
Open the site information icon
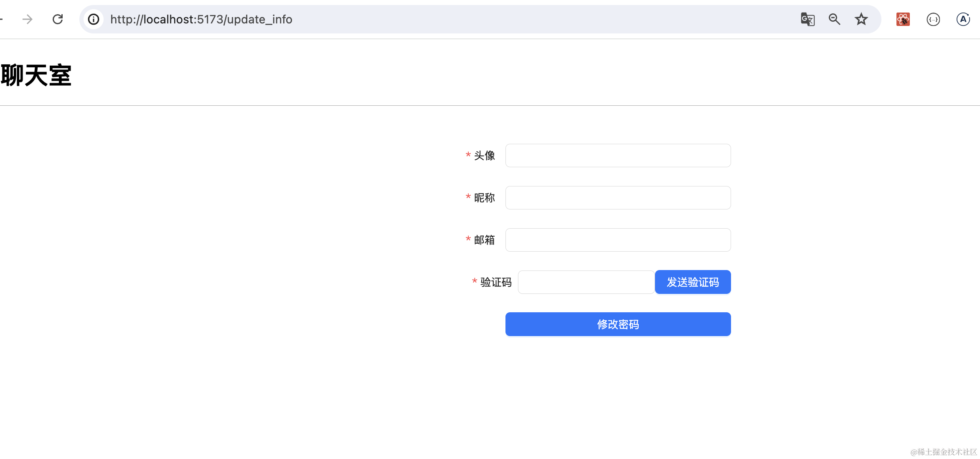[x=94, y=19]
